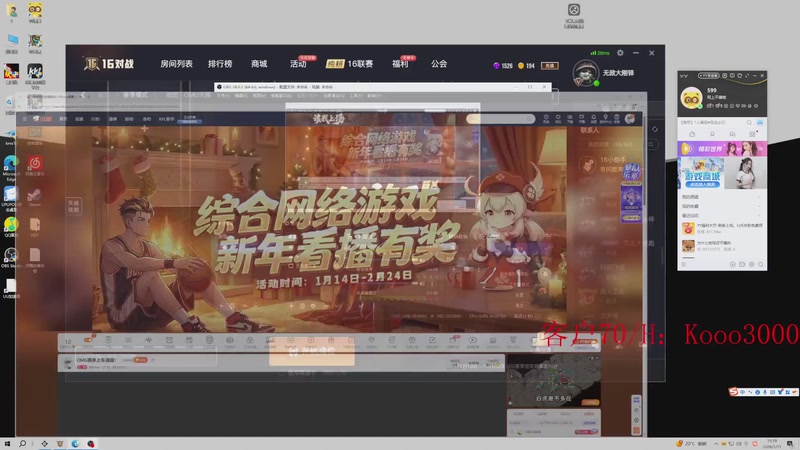Open the YY search magnifier icon

point(749,122)
